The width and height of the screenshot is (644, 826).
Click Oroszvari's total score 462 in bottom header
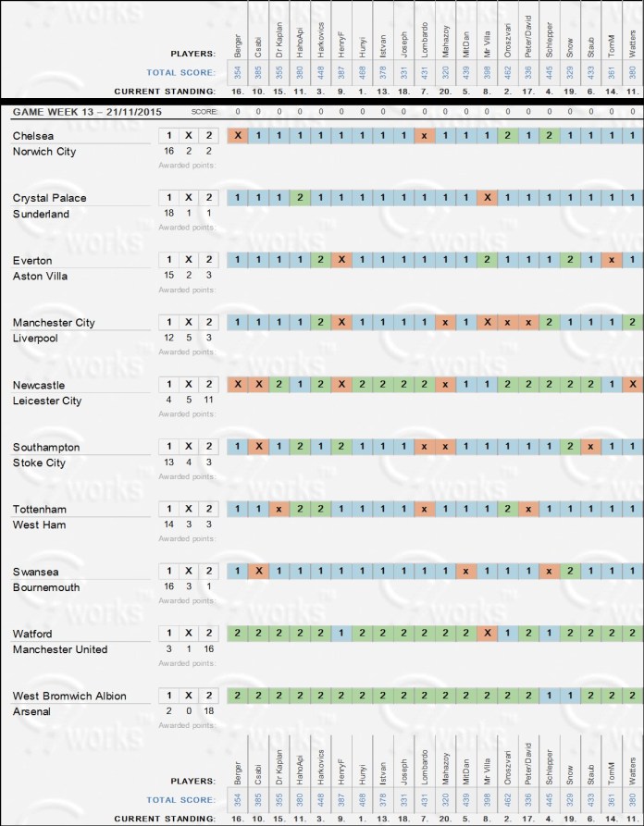tap(507, 800)
